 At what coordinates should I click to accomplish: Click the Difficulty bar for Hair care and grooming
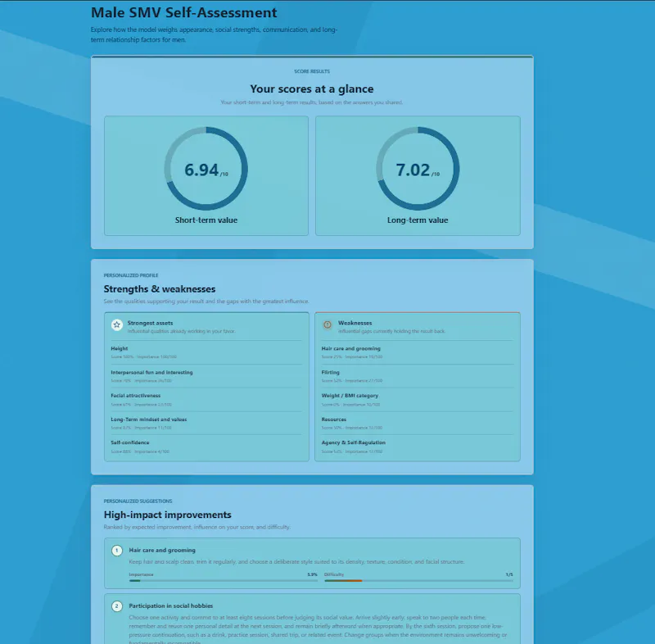point(418,580)
